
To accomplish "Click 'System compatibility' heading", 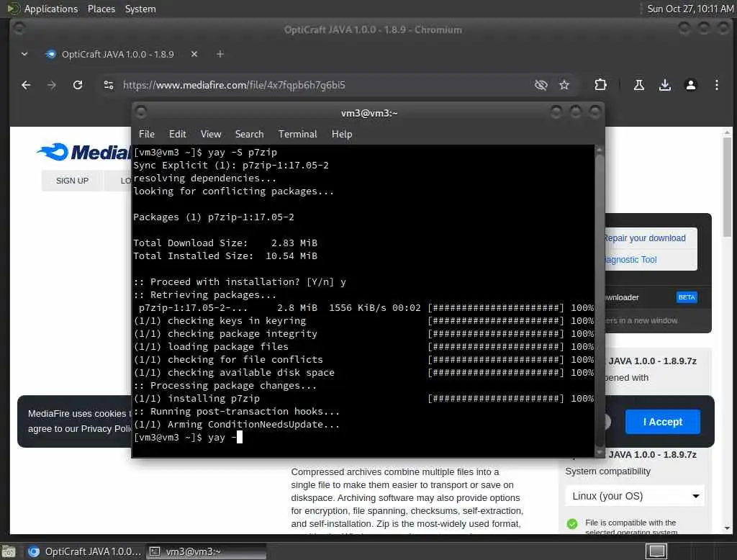I will (x=607, y=471).
